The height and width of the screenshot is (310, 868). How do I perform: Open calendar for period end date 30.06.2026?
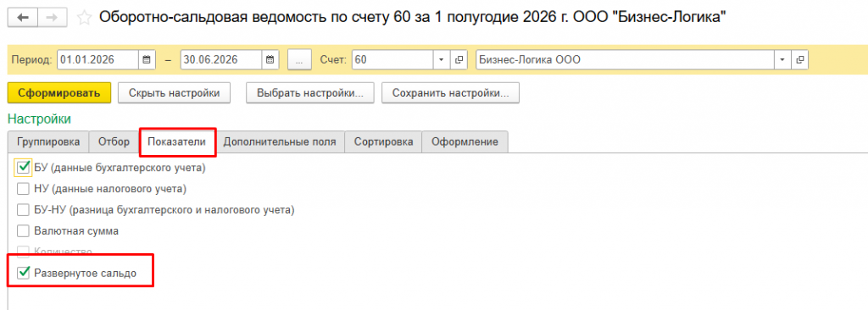[270, 60]
